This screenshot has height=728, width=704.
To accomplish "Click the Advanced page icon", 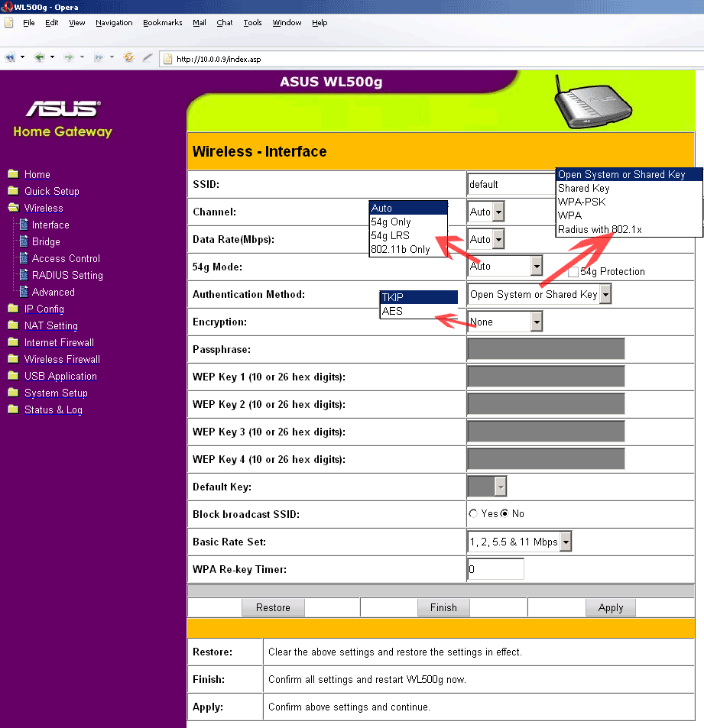I will [x=24, y=292].
